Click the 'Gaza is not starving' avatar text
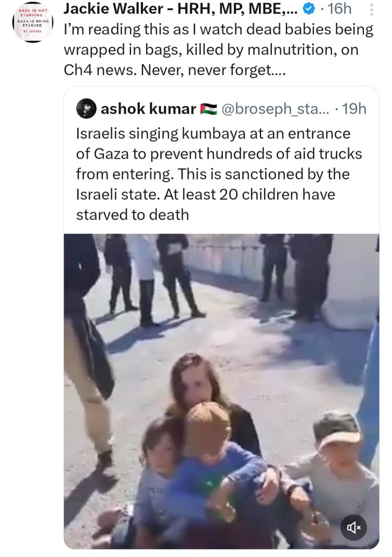Viewport: 392px width, 557px height. pyautogui.click(x=32, y=22)
